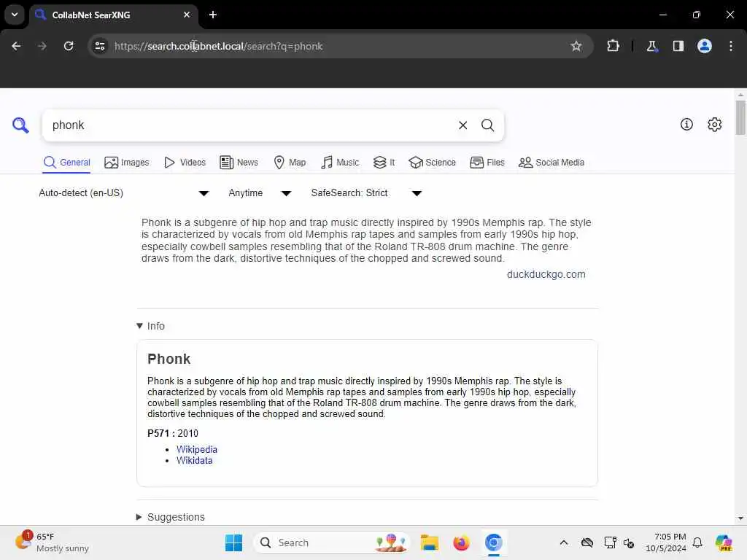Reload the current page

[69, 46]
